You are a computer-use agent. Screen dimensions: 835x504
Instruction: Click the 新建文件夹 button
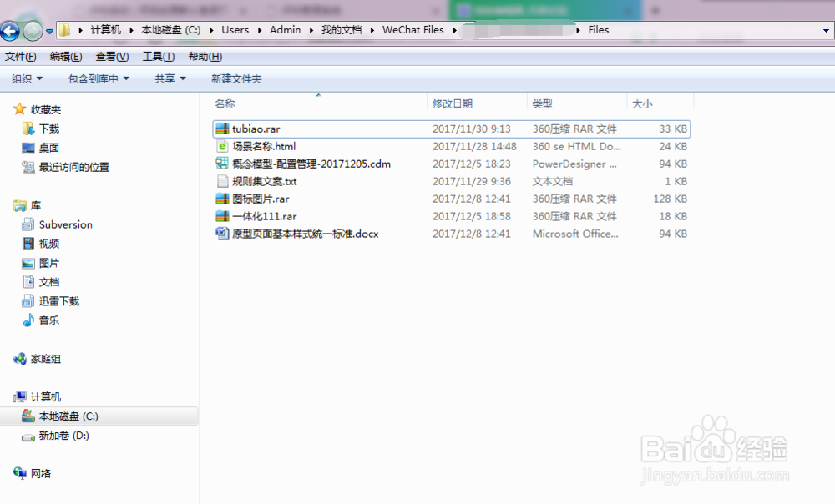tap(236, 78)
